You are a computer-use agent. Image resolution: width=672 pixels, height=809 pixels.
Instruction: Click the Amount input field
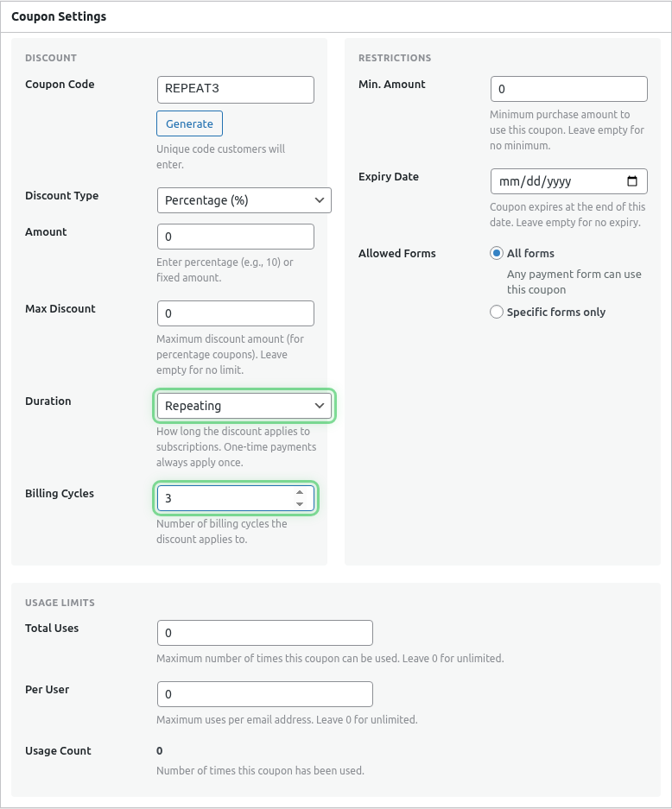click(x=235, y=236)
